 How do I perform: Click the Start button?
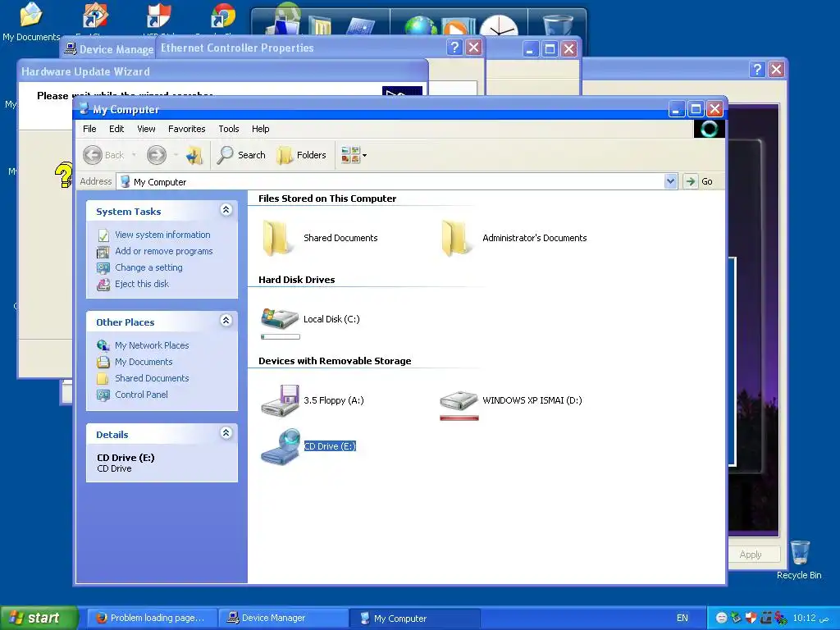coord(39,618)
